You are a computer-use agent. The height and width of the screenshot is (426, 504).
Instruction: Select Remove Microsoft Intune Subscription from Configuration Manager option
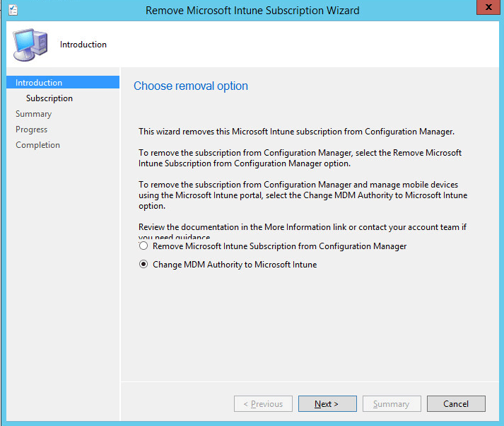273,246
